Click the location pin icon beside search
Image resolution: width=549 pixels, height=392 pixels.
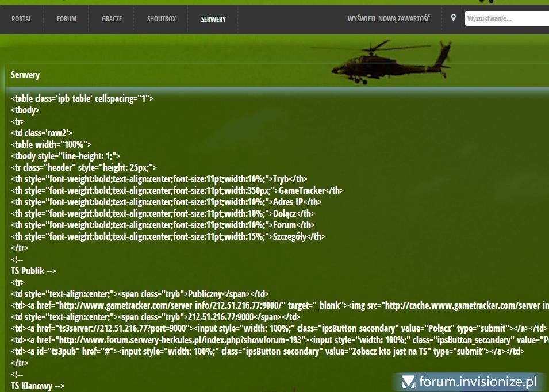[453, 18]
